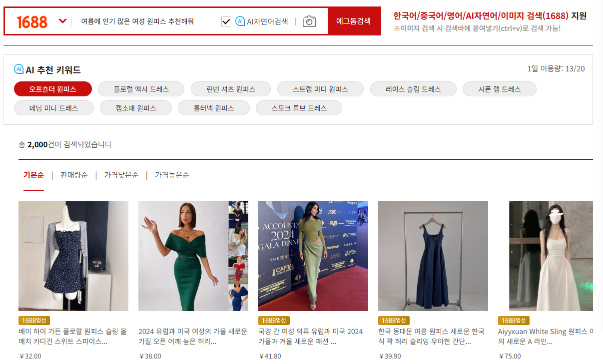Viewport: 603px width, 364px height.
Task: Click the 1688엄선 badge above 국경 간 여성 의류
Action: (x=274, y=321)
